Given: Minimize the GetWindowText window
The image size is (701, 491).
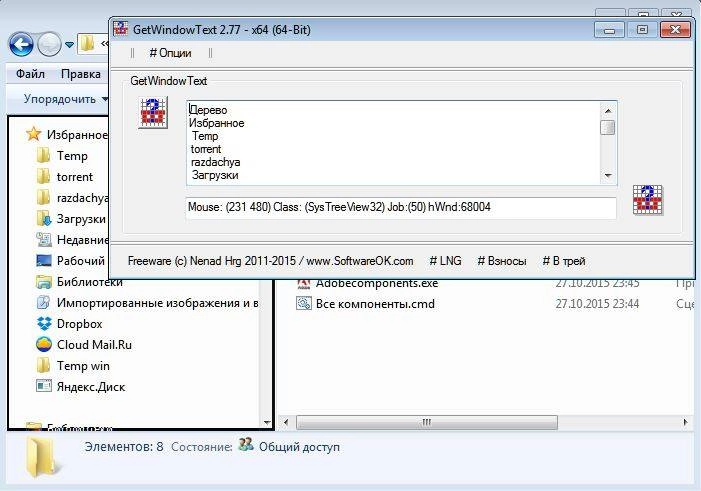Looking at the screenshot, I should [x=609, y=30].
